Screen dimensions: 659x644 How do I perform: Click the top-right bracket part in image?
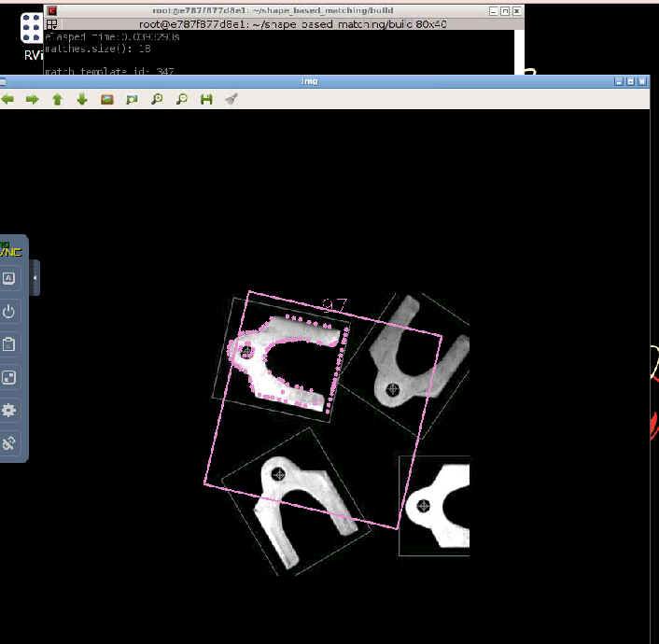coord(420,352)
